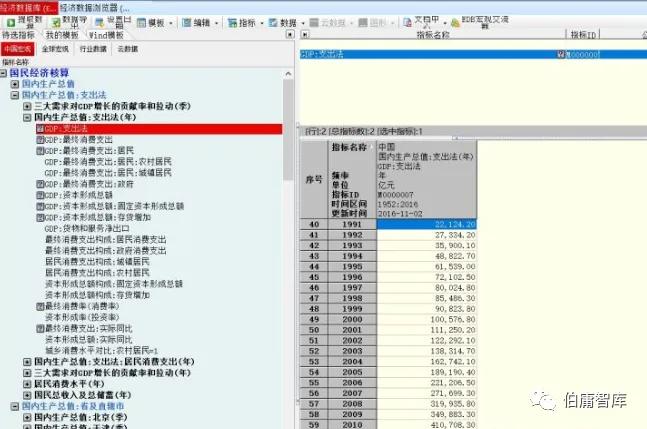The image size is (647, 429).
Task: Select GDP:货物和服务净出口 item
Action: point(87,229)
